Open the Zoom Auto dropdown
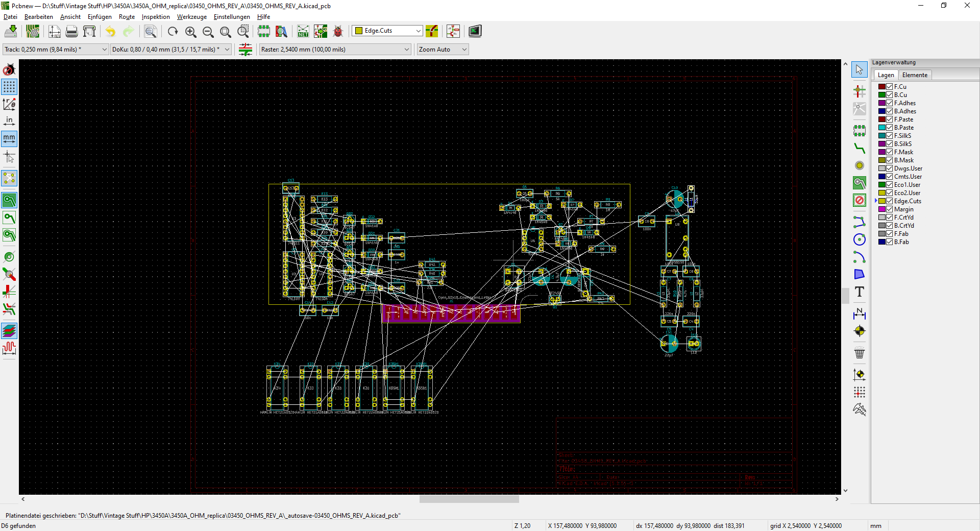The height and width of the screenshot is (531, 980). tap(443, 50)
